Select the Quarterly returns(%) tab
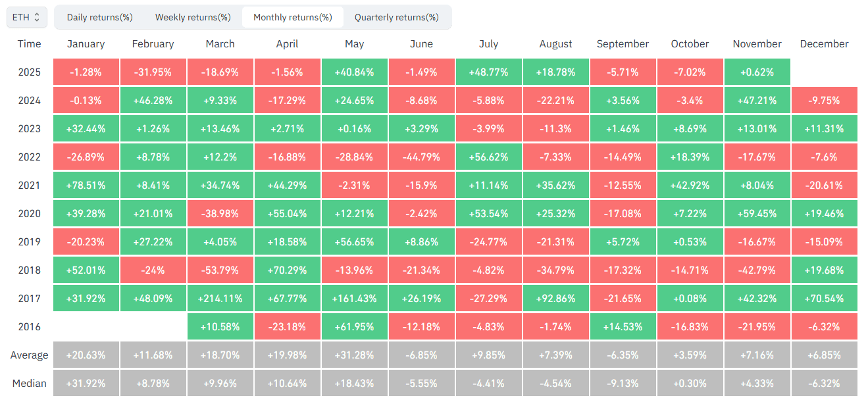This screenshot has height=404, width=868. point(397,17)
